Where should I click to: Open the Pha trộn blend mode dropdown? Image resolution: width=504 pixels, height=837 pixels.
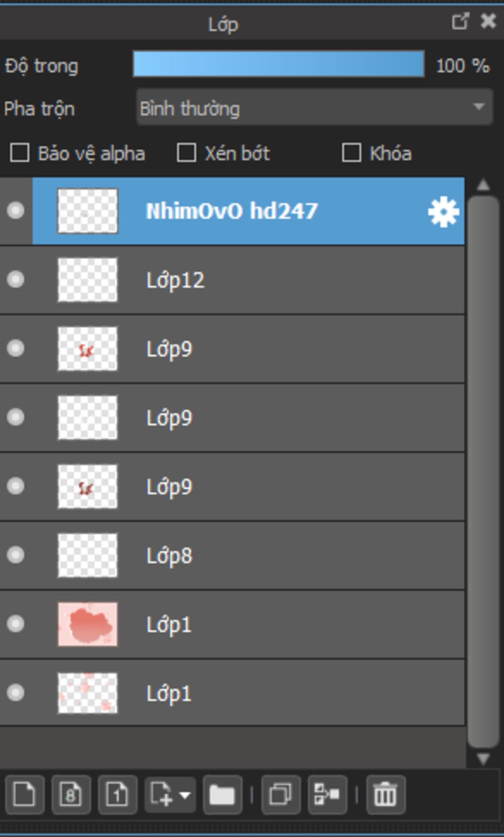[315, 107]
